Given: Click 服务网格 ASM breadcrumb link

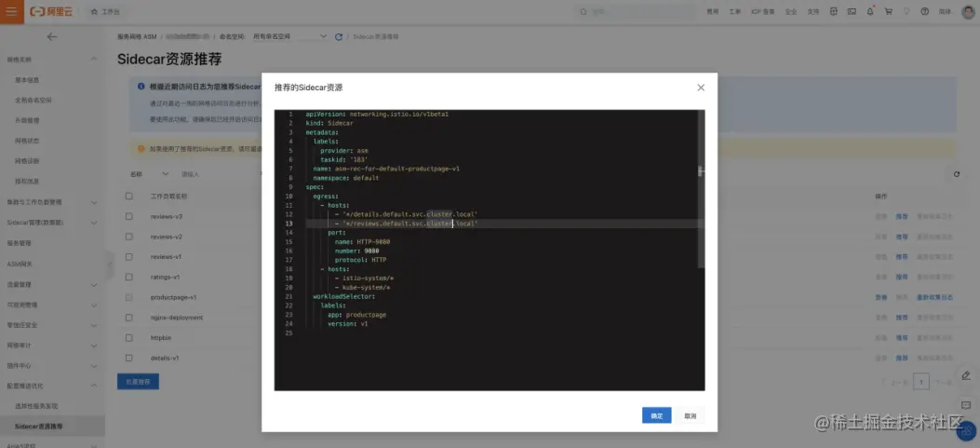Looking at the screenshot, I should tap(137, 37).
